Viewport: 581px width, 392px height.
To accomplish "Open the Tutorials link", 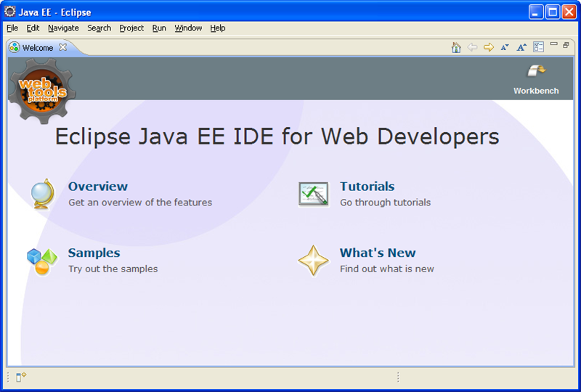I will click(367, 187).
